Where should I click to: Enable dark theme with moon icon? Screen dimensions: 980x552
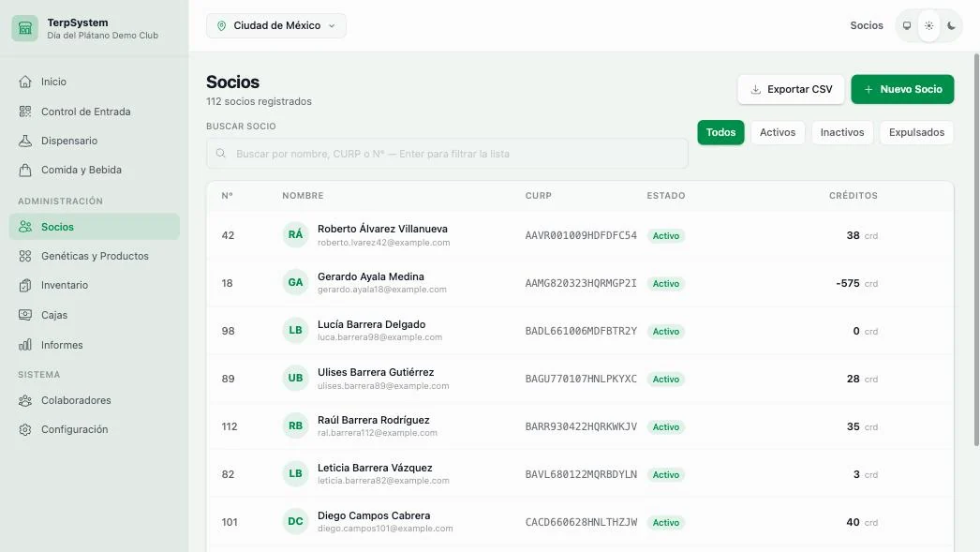(x=951, y=25)
